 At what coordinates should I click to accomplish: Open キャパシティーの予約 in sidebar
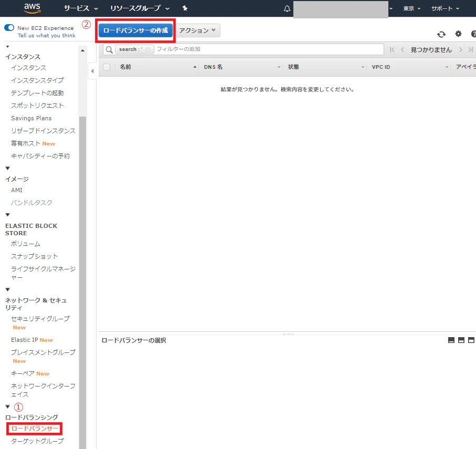(40, 156)
